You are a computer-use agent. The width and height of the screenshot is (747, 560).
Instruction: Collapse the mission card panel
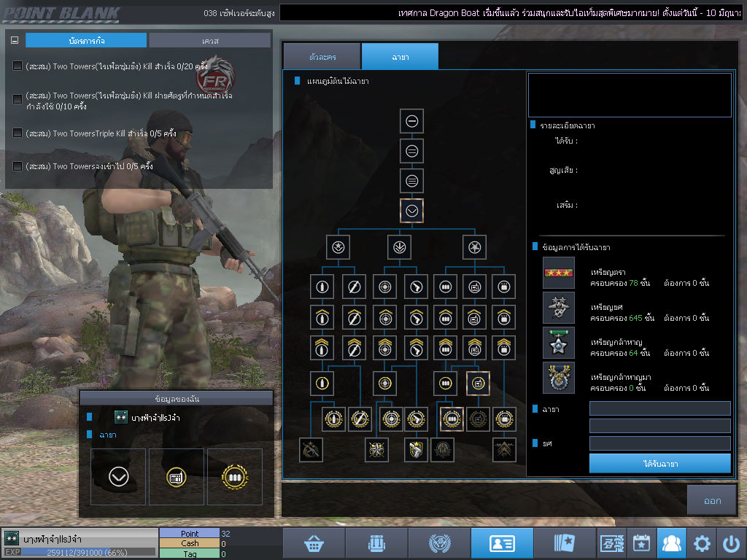point(15,41)
